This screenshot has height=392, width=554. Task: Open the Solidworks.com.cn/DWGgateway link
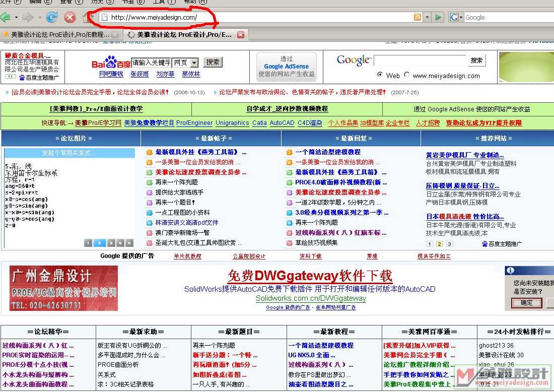tap(311, 298)
